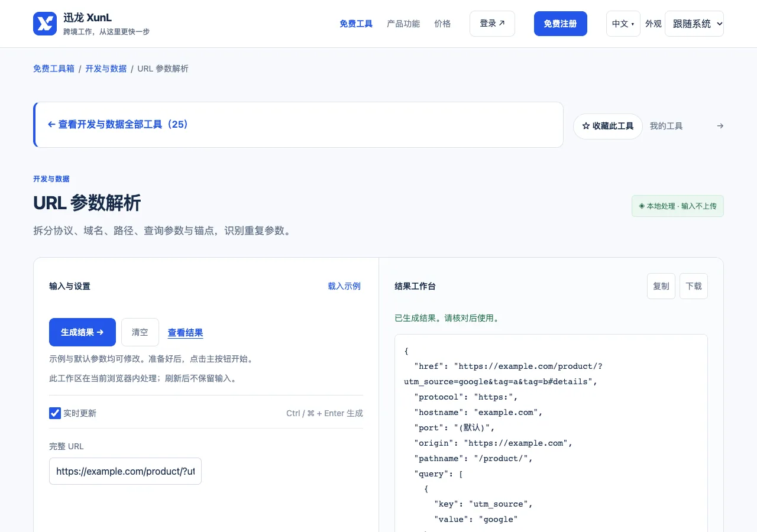757x532 pixels.
Task: Open the 中文 language dropdown
Action: coord(623,24)
